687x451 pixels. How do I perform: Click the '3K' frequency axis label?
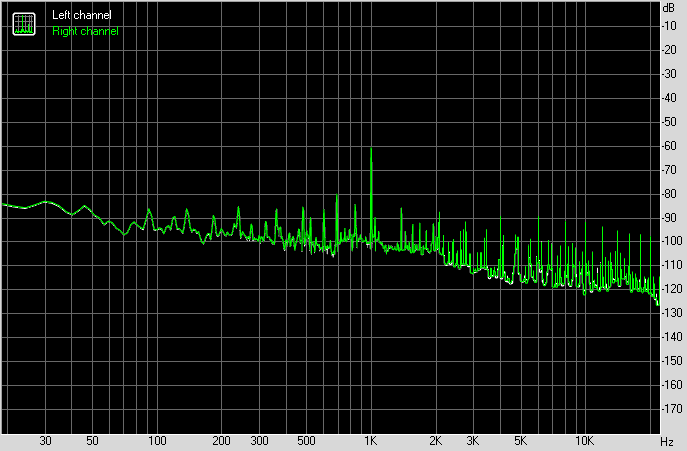tap(473, 441)
